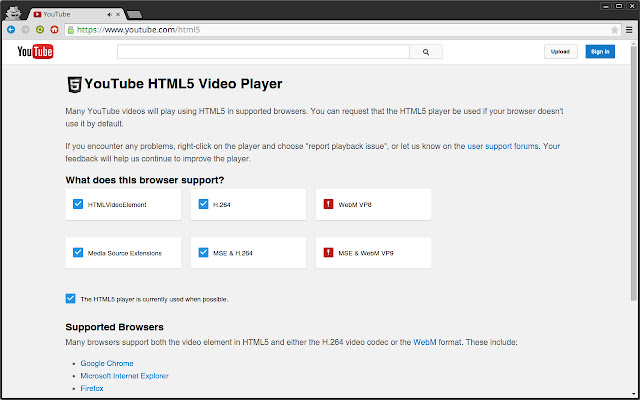Click the WebM VP8 label
This screenshot has width=640, height=400.
pyautogui.click(x=355, y=205)
